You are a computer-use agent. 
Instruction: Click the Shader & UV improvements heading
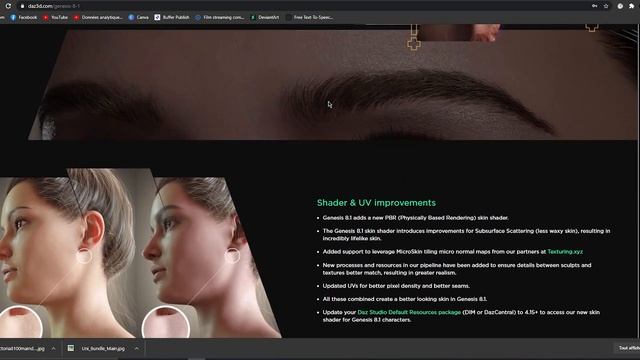pyautogui.click(x=376, y=203)
